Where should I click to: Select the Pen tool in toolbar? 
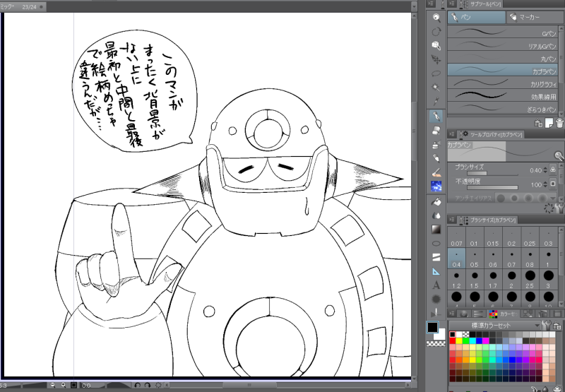[436, 116]
